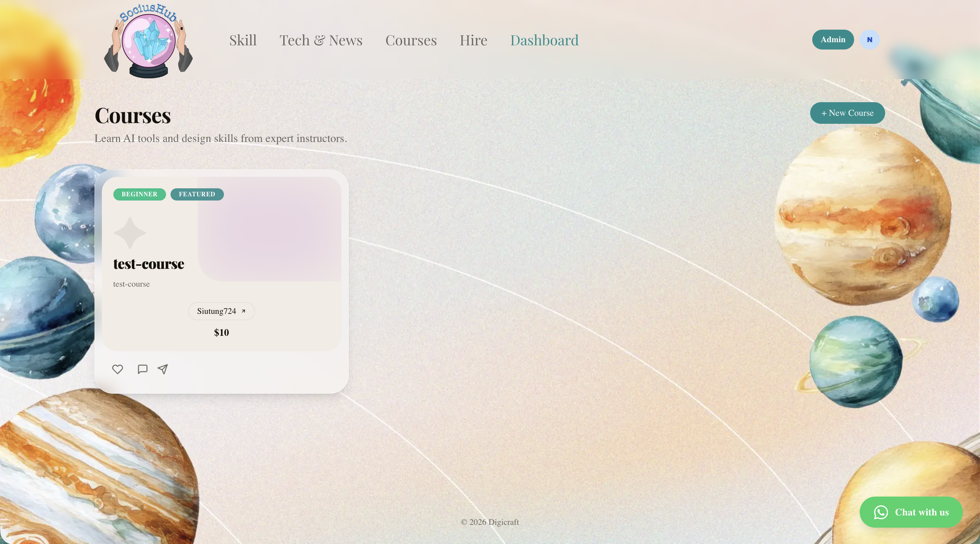
Task: Create a course with + New Course
Action: 847,113
